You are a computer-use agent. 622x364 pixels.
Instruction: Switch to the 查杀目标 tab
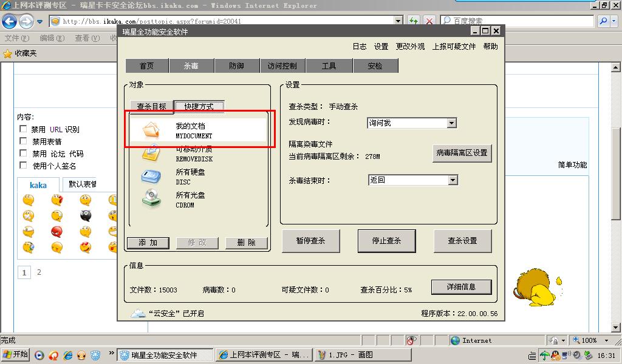(151, 107)
